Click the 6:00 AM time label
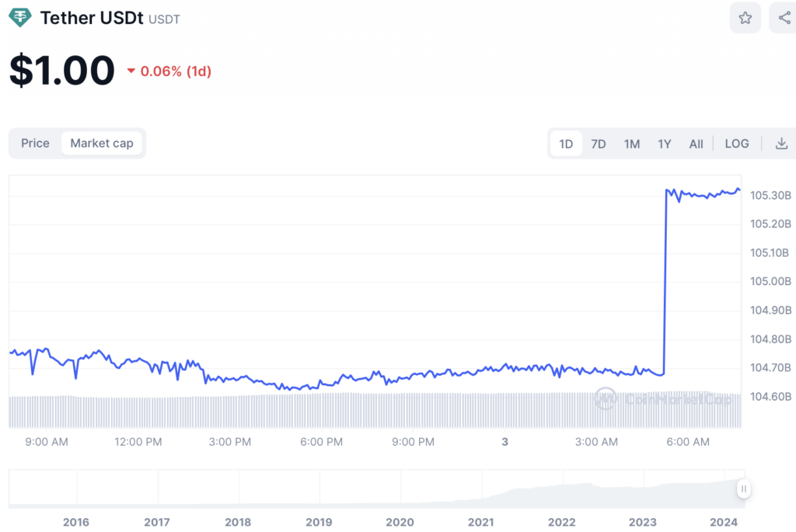 coord(688,442)
